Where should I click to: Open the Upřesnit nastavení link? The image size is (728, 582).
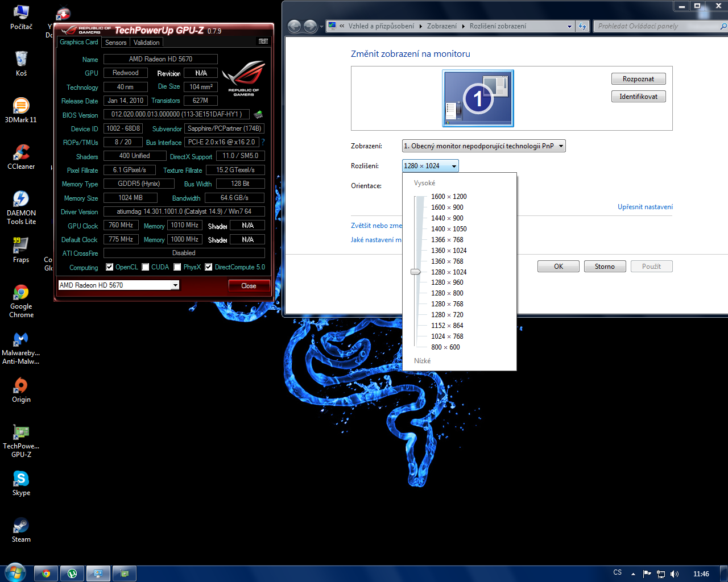[645, 207]
